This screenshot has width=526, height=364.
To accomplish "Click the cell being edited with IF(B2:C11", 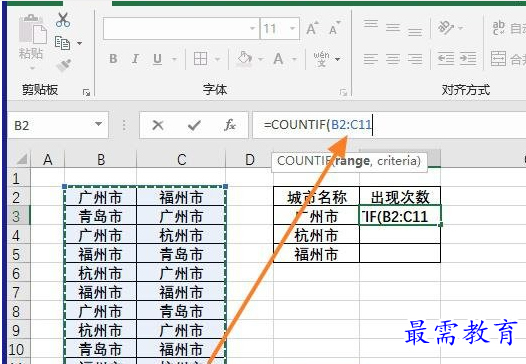I will click(x=400, y=216).
